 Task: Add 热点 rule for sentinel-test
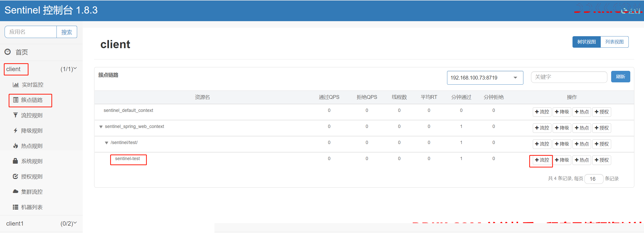[582, 160]
